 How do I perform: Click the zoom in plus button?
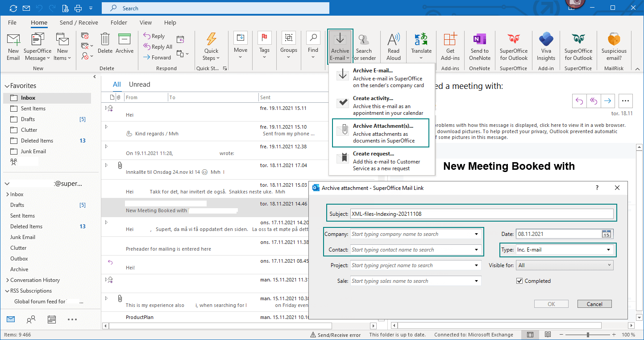pos(615,335)
